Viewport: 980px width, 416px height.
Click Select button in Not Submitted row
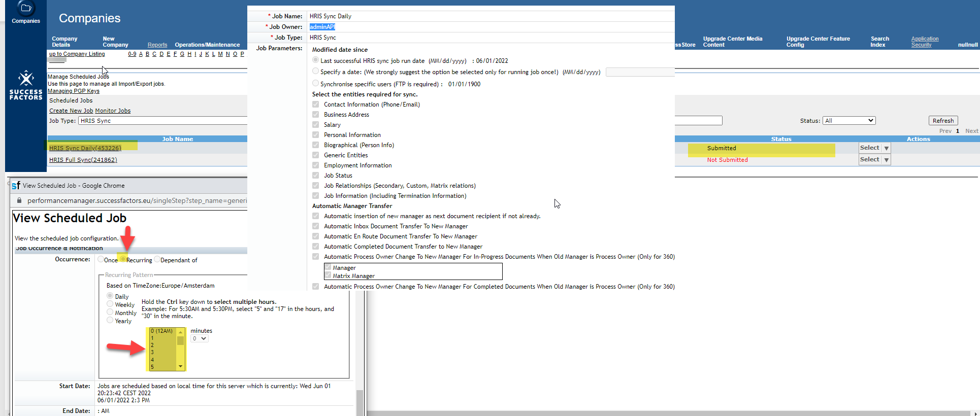pos(869,160)
